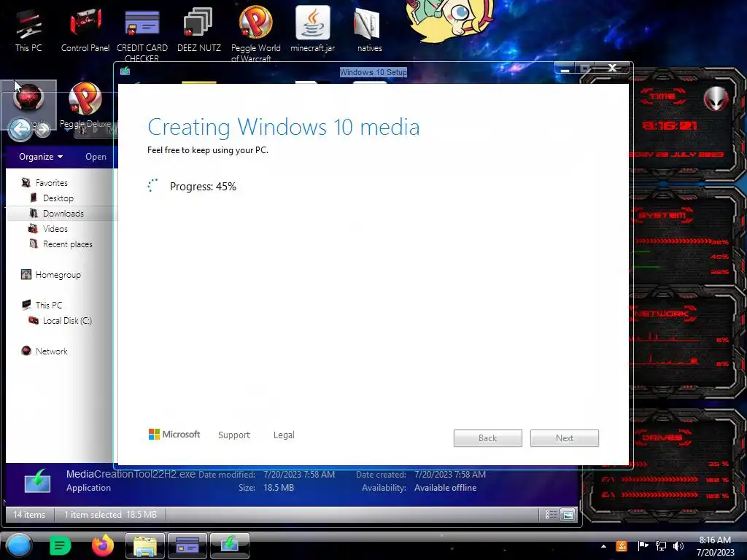
Task: Select Local Disk (C:) in navigation pane
Action: coord(66,321)
